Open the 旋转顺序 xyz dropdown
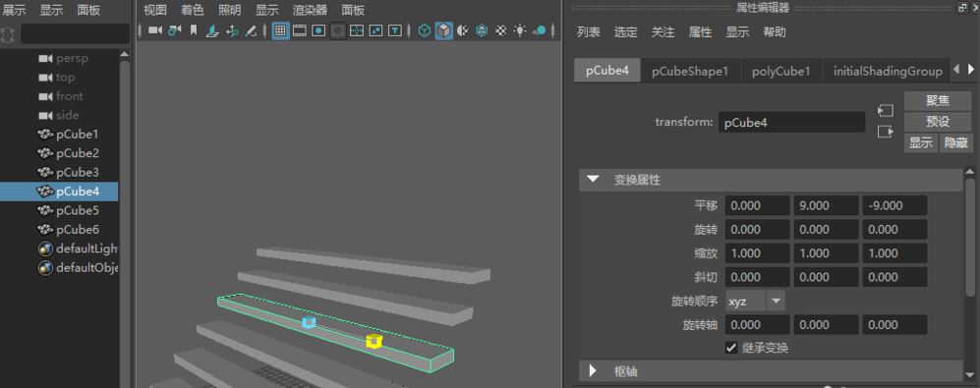 [x=756, y=302]
